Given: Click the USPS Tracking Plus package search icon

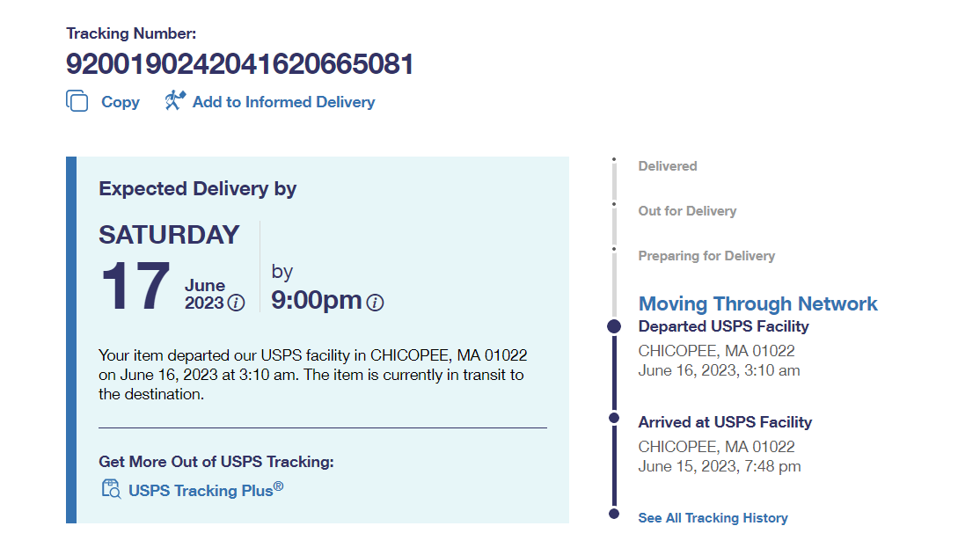Looking at the screenshot, I should click(x=111, y=490).
